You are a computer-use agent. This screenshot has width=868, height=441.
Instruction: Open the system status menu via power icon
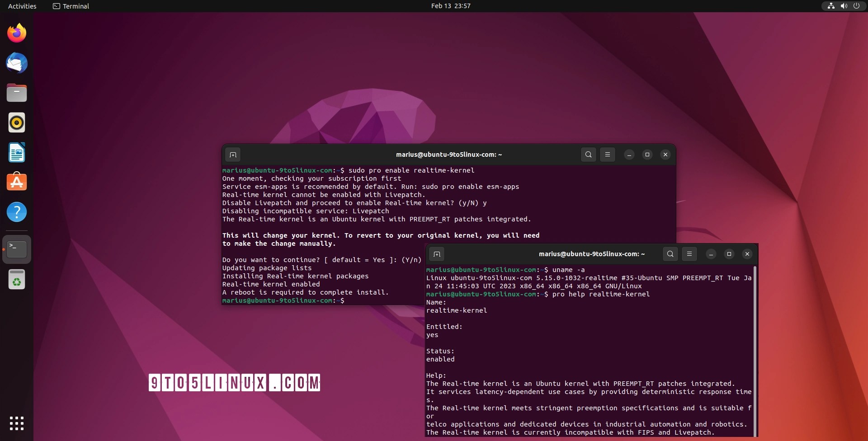(857, 6)
